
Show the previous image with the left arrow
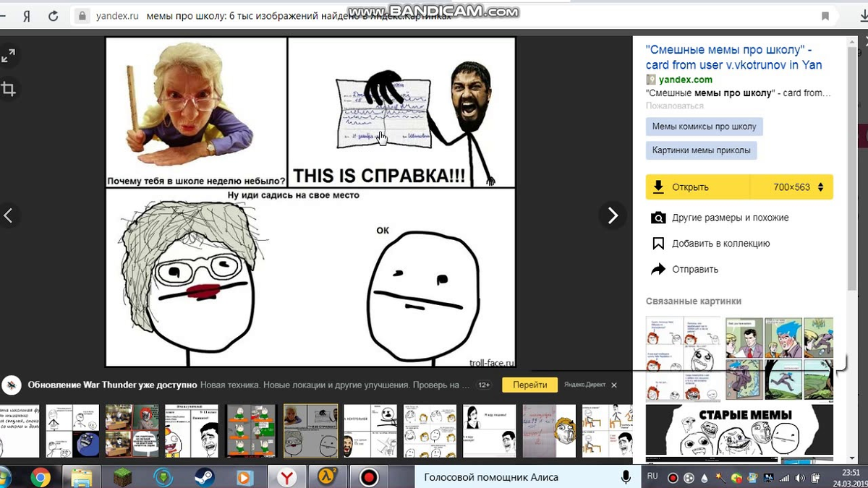[x=9, y=215]
